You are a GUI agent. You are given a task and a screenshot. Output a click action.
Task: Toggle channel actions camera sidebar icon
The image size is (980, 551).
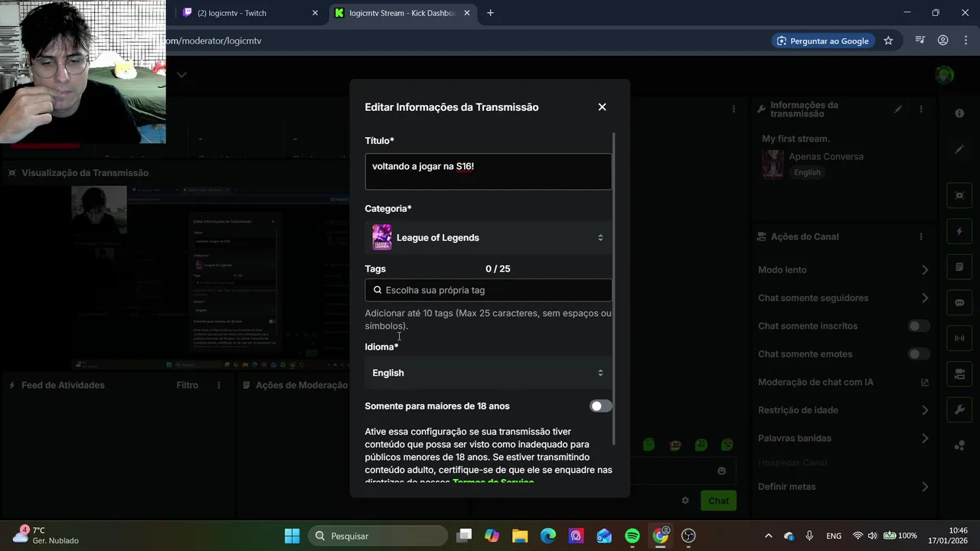[959, 374]
